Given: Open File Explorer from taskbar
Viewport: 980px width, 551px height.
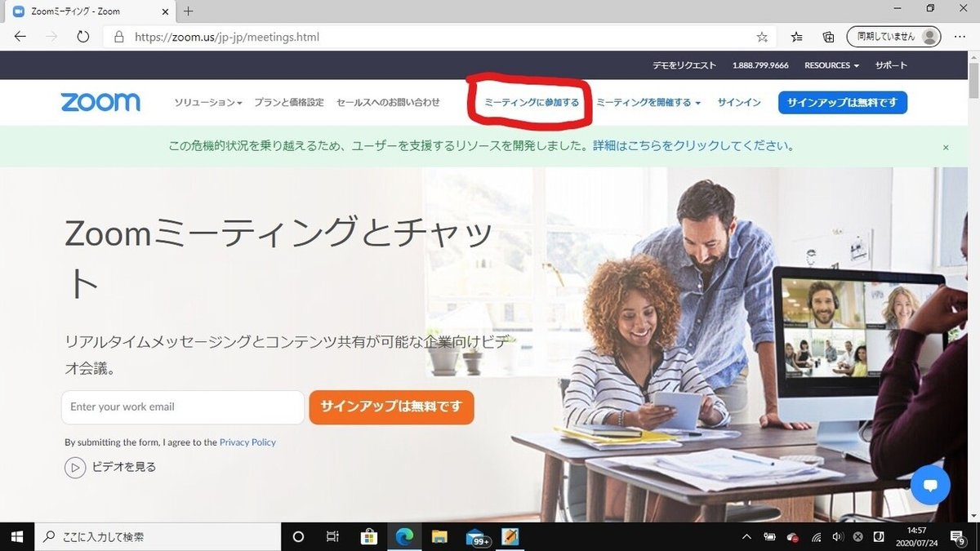Looking at the screenshot, I should pos(439,536).
